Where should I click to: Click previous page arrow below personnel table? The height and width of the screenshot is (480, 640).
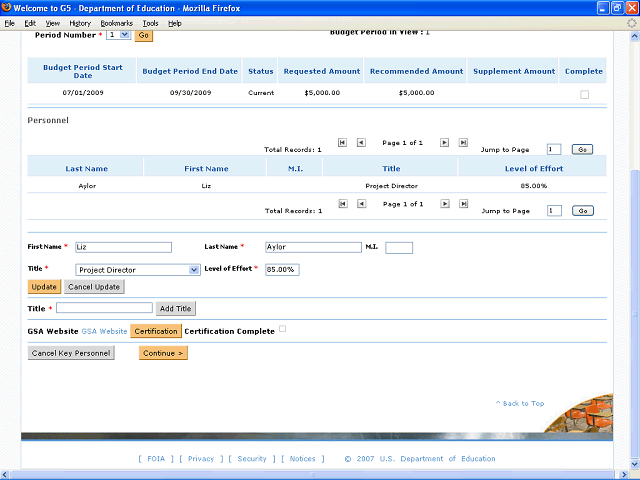(x=361, y=204)
